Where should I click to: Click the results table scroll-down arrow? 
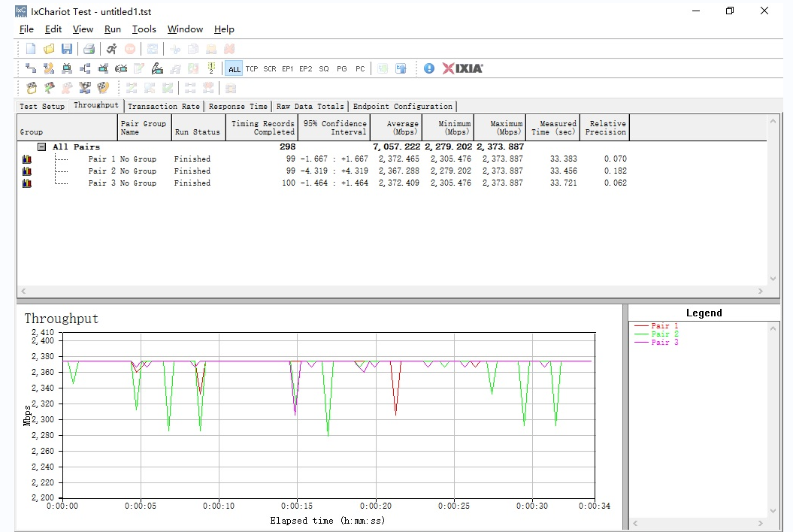[x=773, y=279]
